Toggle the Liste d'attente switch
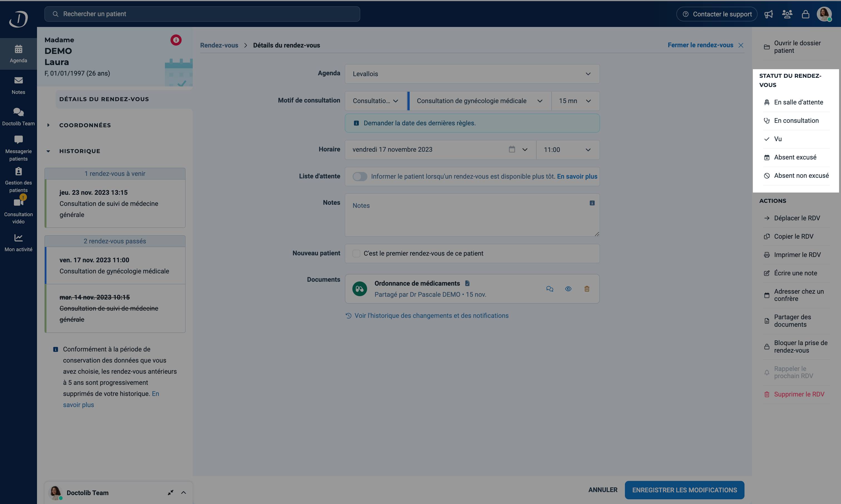 (x=360, y=177)
